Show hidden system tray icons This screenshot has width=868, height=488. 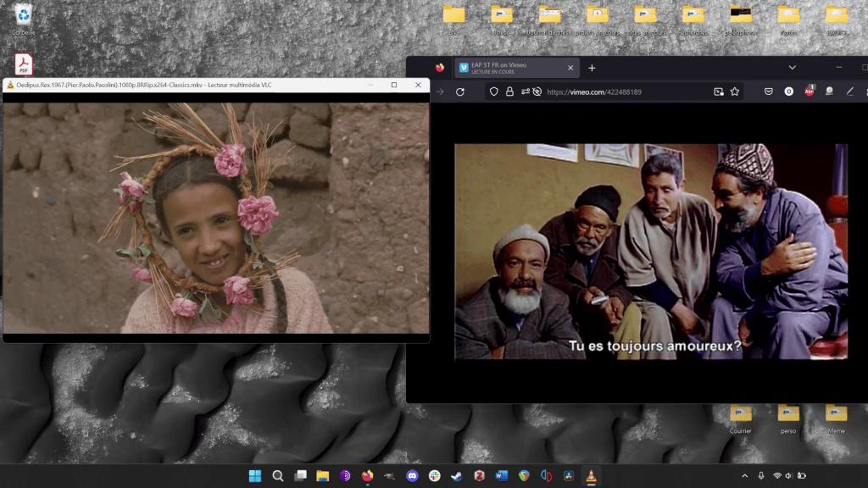pos(745,476)
